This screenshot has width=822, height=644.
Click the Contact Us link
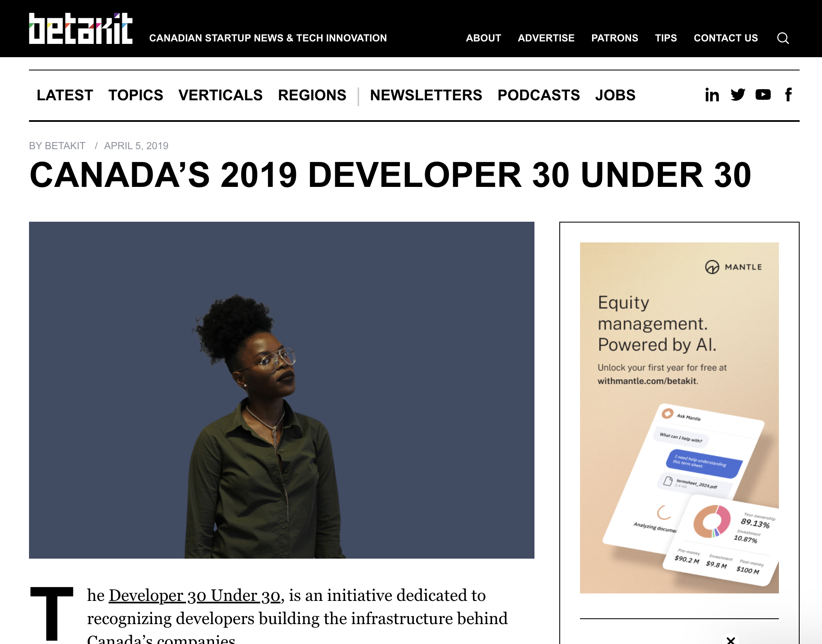pyautogui.click(x=725, y=38)
